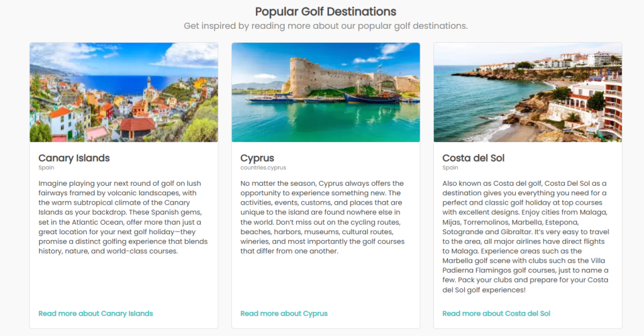This screenshot has height=336, width=644.
Task: Open the Costa del Sol coastline photo
Action: tap(528, 92)
